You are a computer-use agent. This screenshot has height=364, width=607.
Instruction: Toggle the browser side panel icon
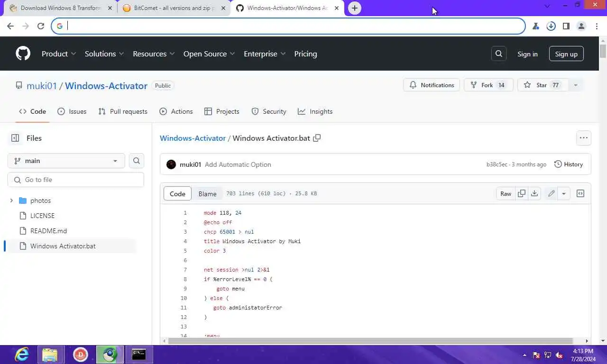566,26
